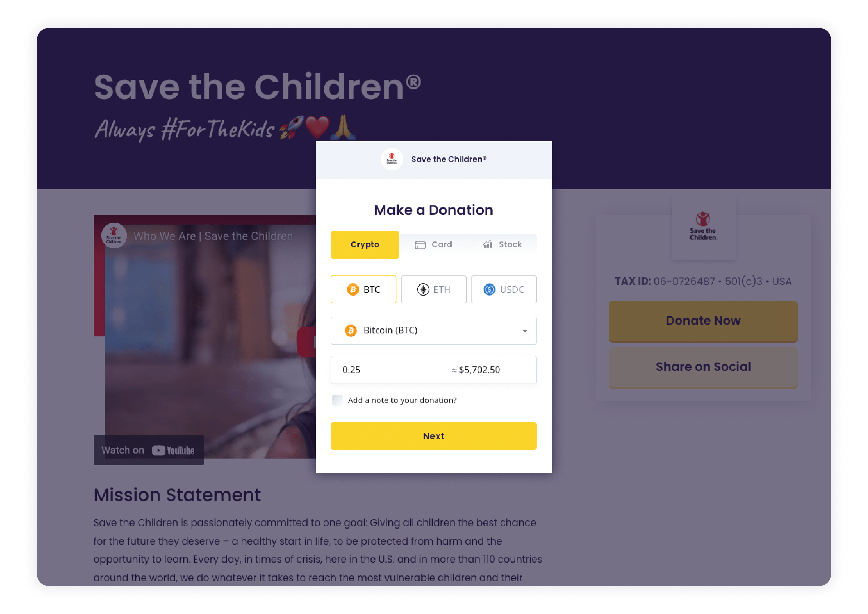
Task: Click Save the Children logo in widget header
Action: pyautogui.click(x=392, y=159)
